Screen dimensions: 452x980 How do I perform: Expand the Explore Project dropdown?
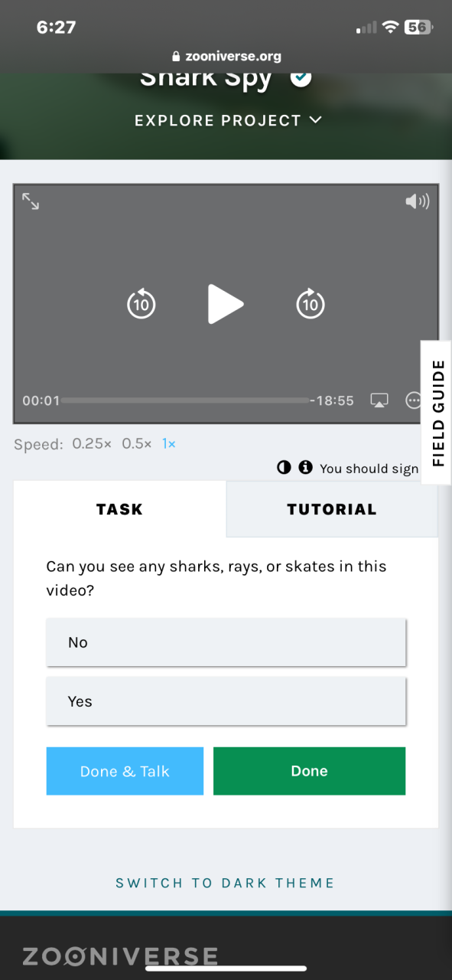click(228, 120)
